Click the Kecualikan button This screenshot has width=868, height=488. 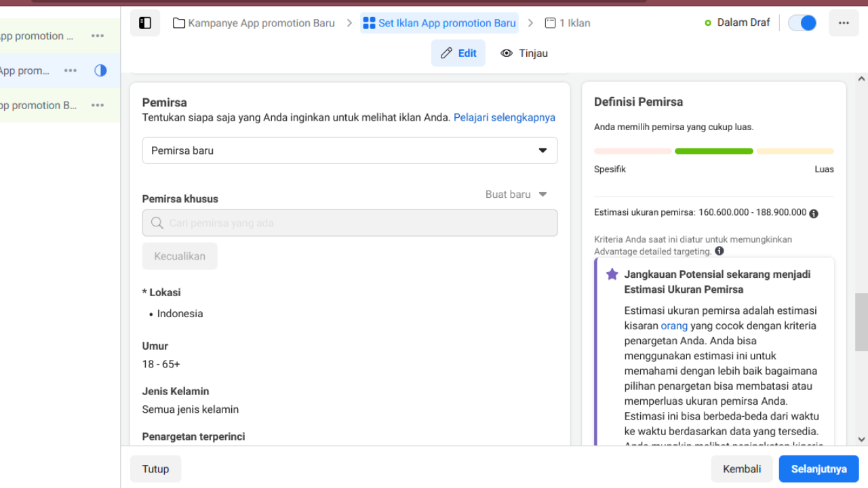tap(180, 256)
